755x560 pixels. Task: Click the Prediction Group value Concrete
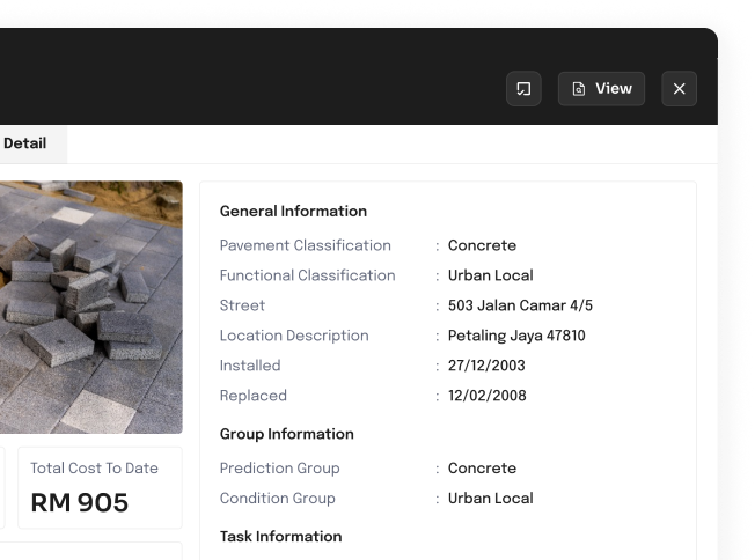click(x=482, y=468)
